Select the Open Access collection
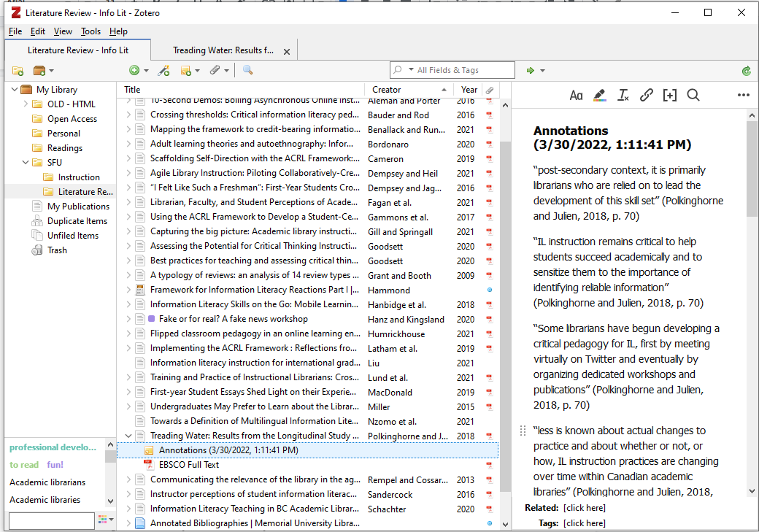The width and height of the screenshot is (759, 532). tap(72, 119)
